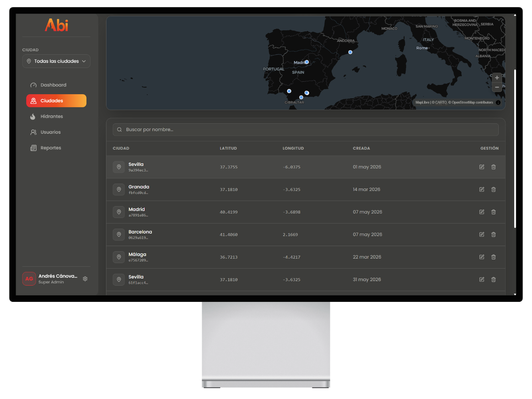The image size is (532, 399).
Task: Open the Reportes section
Action: (x=56, y=148)
